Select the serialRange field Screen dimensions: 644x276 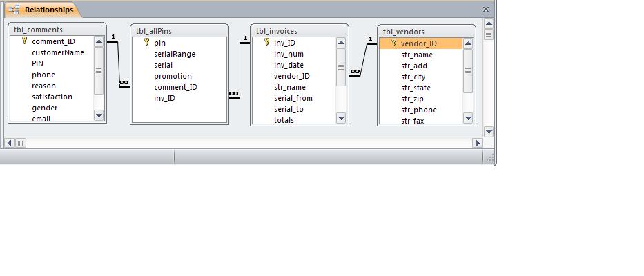pyautogui.click(x=175, y=54)
